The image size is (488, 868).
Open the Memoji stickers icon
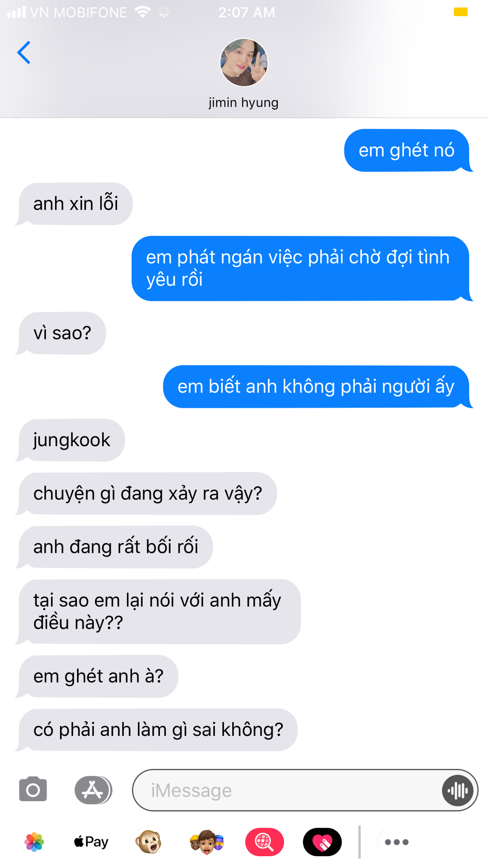click(206, 842)
